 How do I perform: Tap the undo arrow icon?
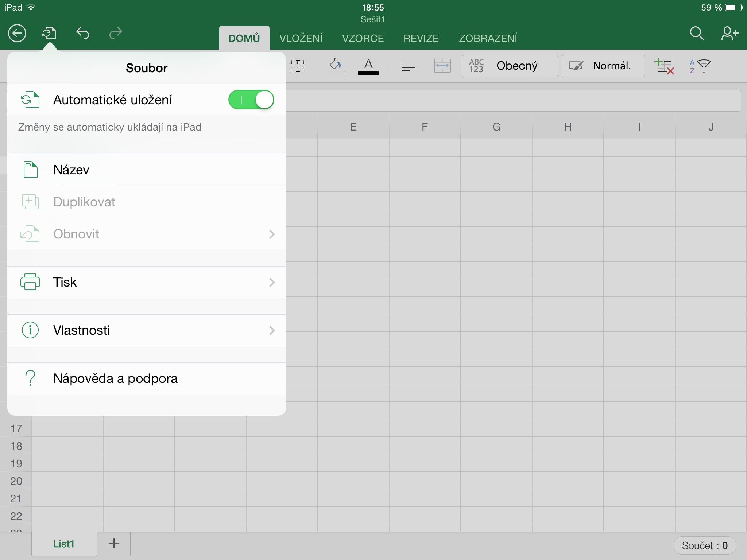click(83, 34)
